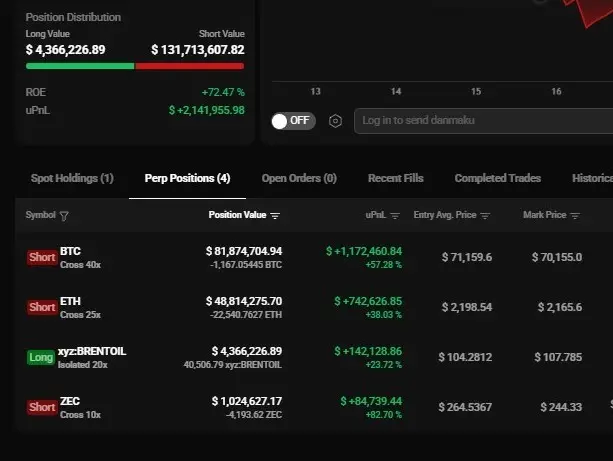
Task: Click BTC position value $81,874,704.94
Action: pyautogui.click(x=244, y=251)
